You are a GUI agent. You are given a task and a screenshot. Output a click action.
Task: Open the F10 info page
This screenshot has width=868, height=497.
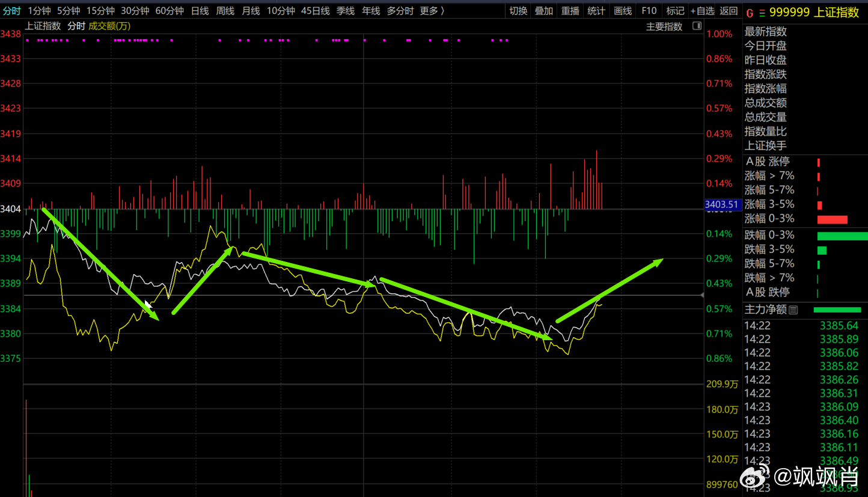click(649, 11)
